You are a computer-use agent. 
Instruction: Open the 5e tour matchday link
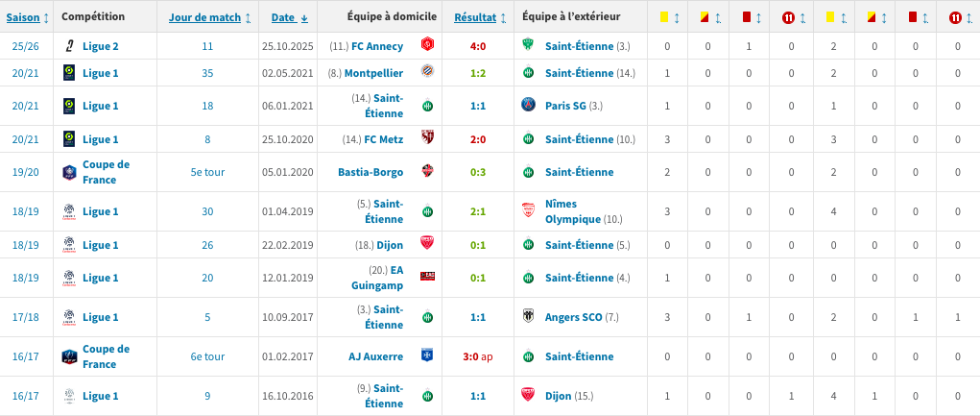[x=207, y=172]
